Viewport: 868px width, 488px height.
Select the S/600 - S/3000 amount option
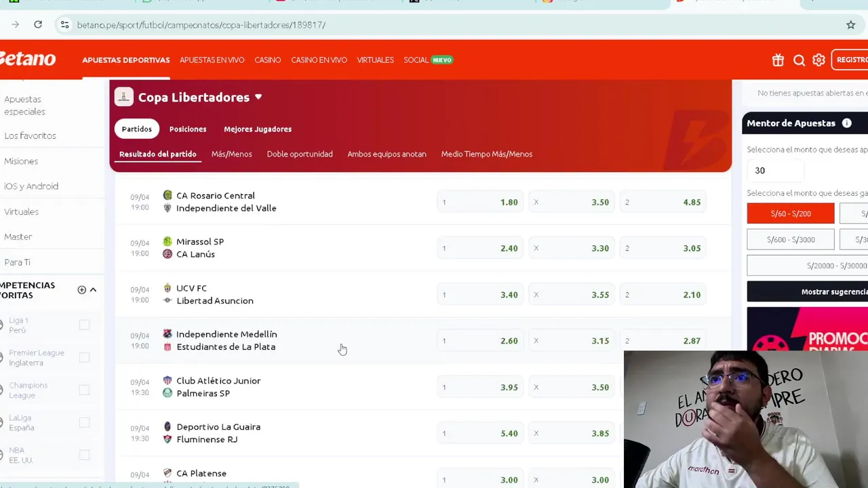coord(791,239)
